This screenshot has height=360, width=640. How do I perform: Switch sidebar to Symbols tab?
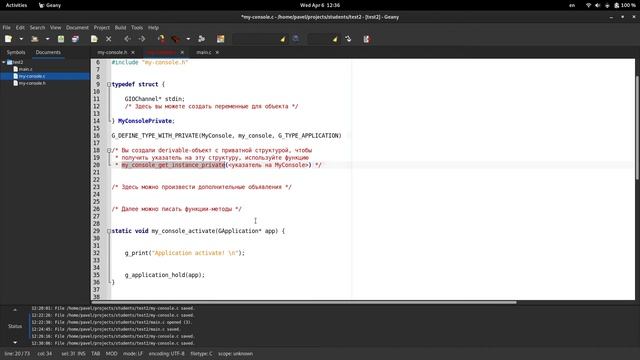click(x=16, y=52)
